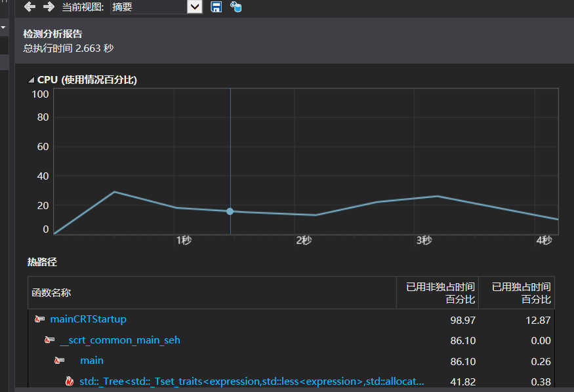Screen dimensions: 574x392
Task: Open the current view dropdown arrow
Action: (x=195, y=7)
